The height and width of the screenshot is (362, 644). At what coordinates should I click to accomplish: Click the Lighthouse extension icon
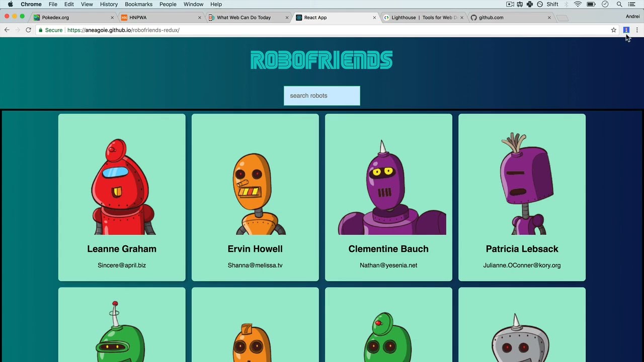click(x=626, y=30)
